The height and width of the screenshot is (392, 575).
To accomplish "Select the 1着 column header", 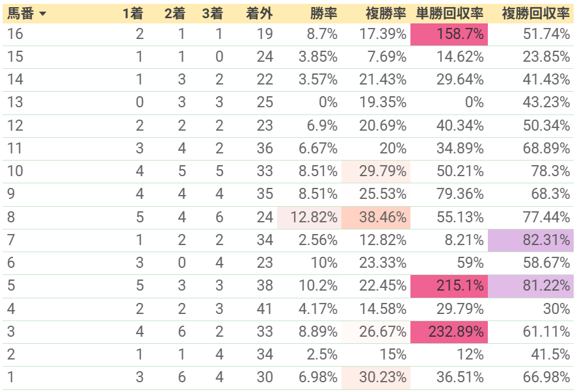I will coord(133,14).
